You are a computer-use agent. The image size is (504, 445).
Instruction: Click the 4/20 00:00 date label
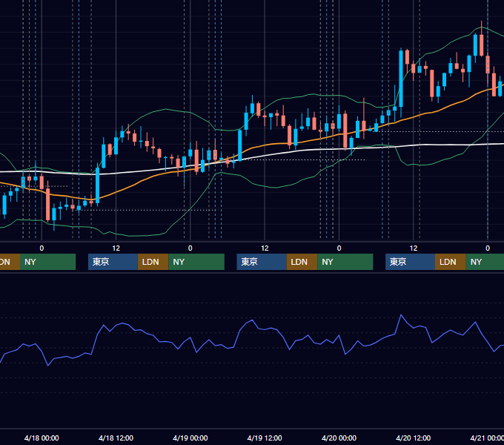click(x=339, y=438)
